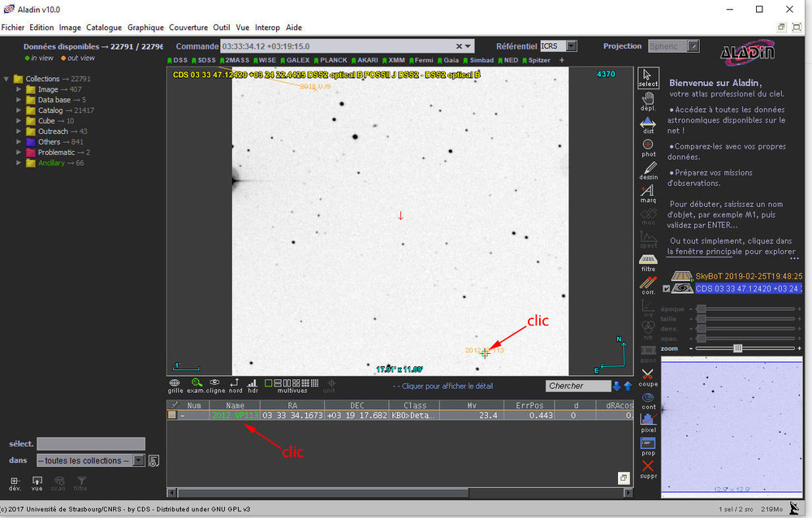
Task: Open the prop properties tool
Action: (648, 447)
